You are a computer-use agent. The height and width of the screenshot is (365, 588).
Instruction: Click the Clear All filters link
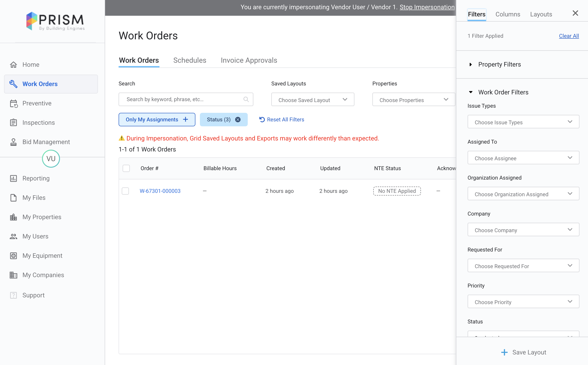coord(568,36)
